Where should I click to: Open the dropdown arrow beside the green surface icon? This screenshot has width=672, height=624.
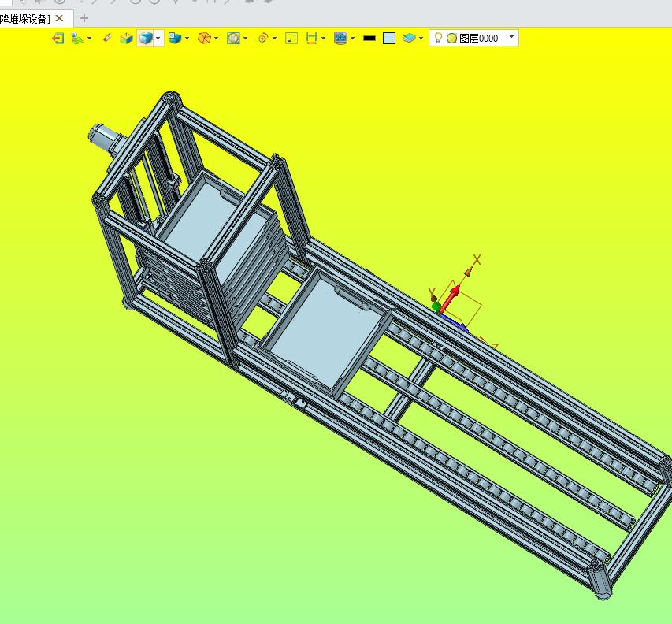click(89, 38)
